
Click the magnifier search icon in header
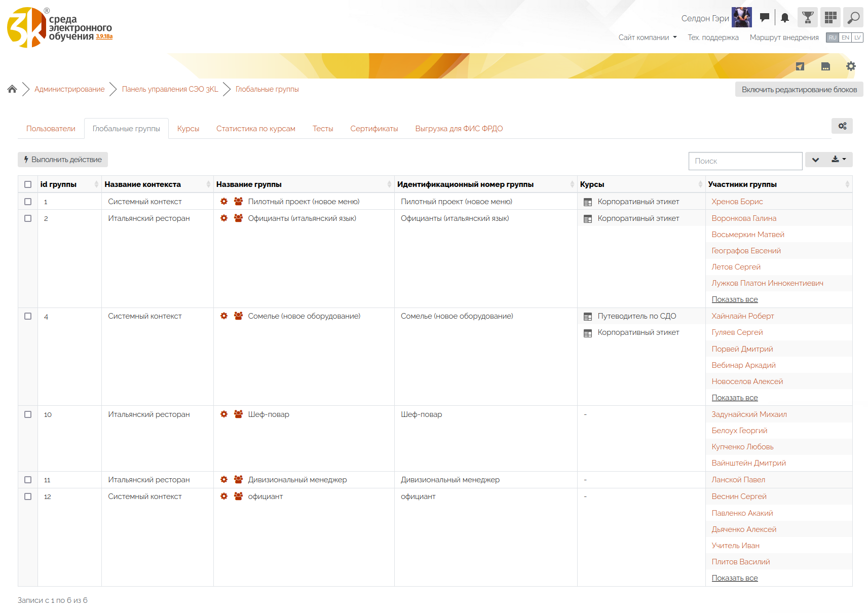pos(853,18)
